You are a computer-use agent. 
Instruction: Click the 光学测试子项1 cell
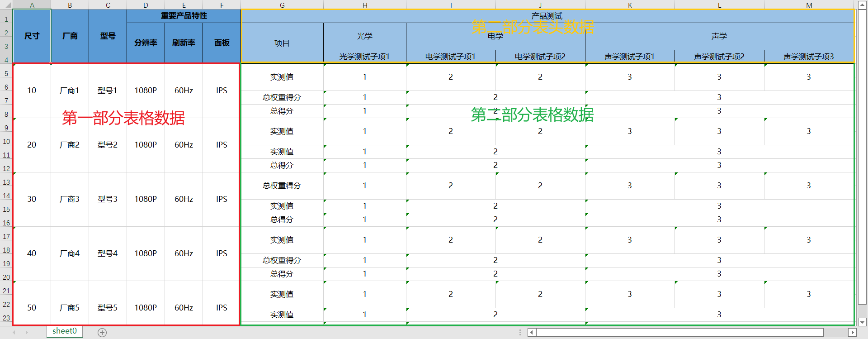click(365, 57)
